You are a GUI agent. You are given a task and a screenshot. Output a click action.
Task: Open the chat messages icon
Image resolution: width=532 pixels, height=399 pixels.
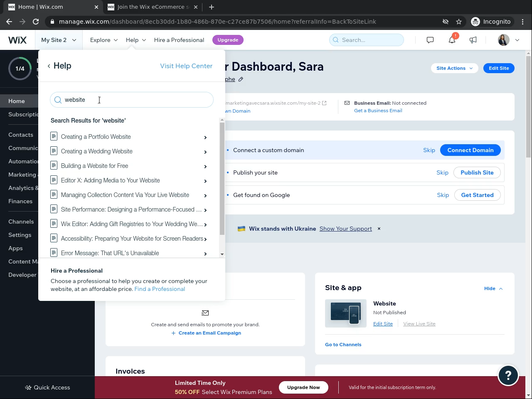(430, 40)
